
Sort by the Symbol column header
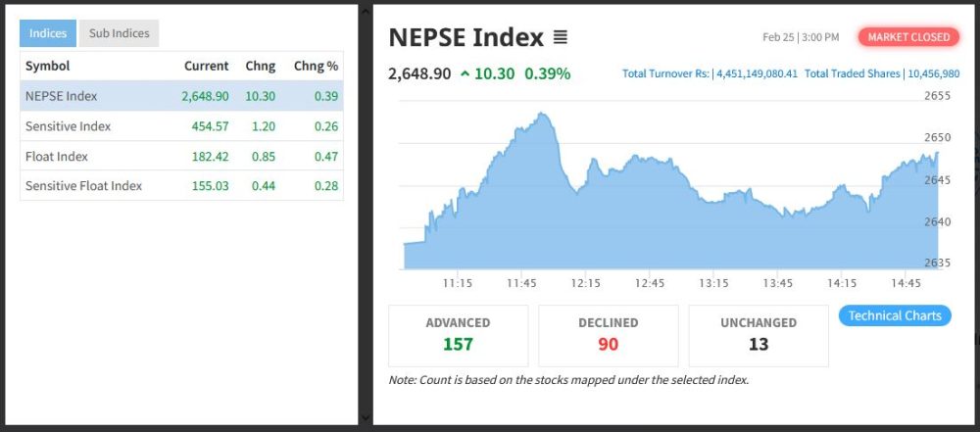47,66
